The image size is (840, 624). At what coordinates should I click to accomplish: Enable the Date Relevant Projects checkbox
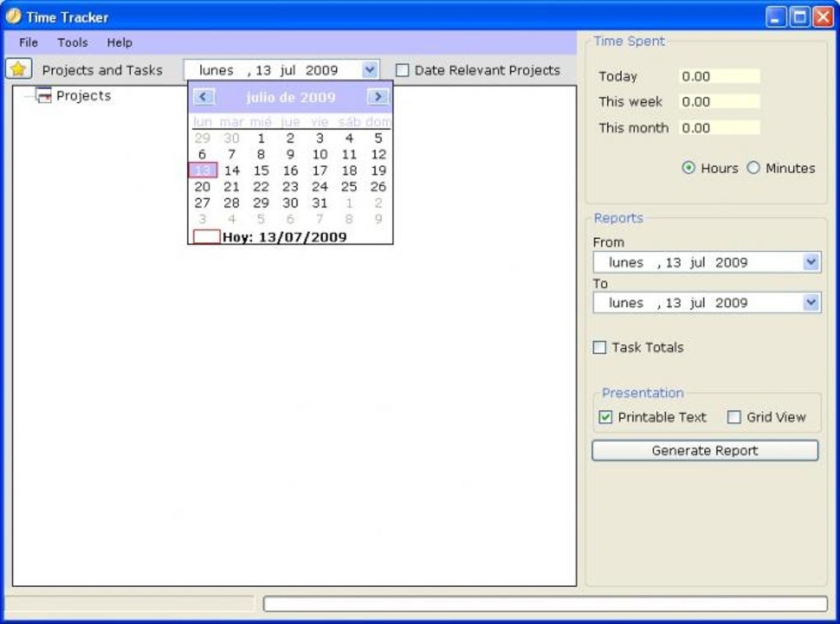tap(402, 70)
